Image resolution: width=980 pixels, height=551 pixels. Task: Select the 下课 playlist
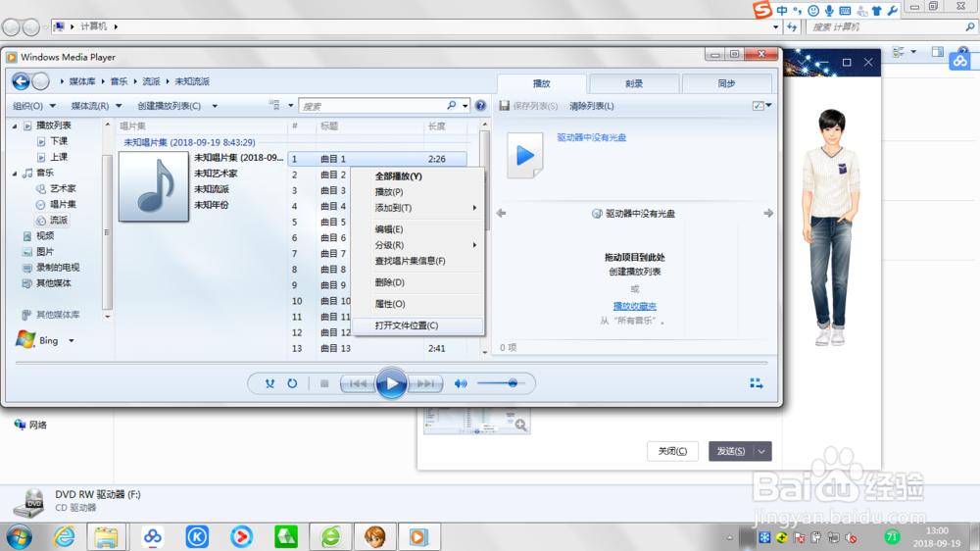pyautogui.click(x=52, y=141)
